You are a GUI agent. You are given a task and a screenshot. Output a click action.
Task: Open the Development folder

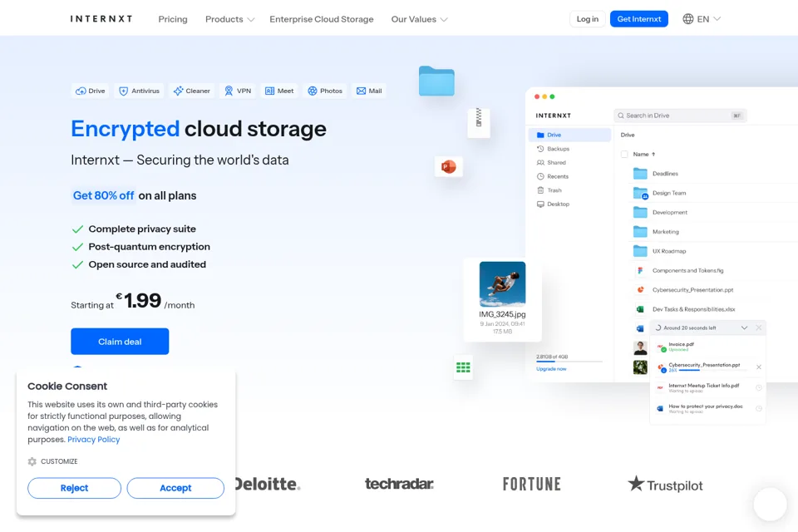(660, 212)
